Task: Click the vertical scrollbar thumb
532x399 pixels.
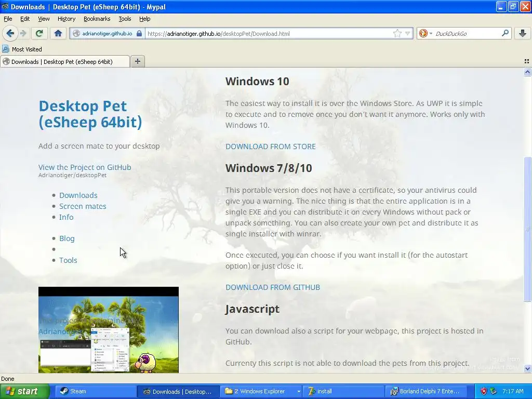Action: point(527,229)
